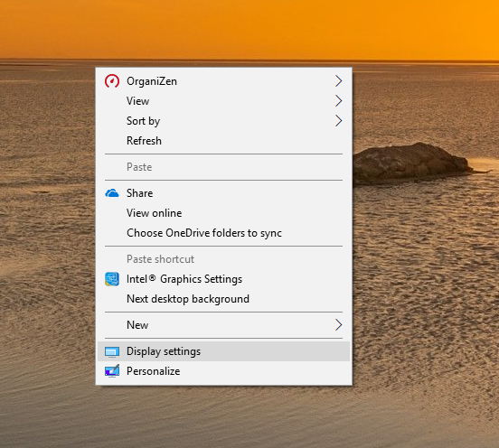Select Refresh from the context menu
Image resolution: width=499 pixels, height=448 pixels.
click(223, 141)
